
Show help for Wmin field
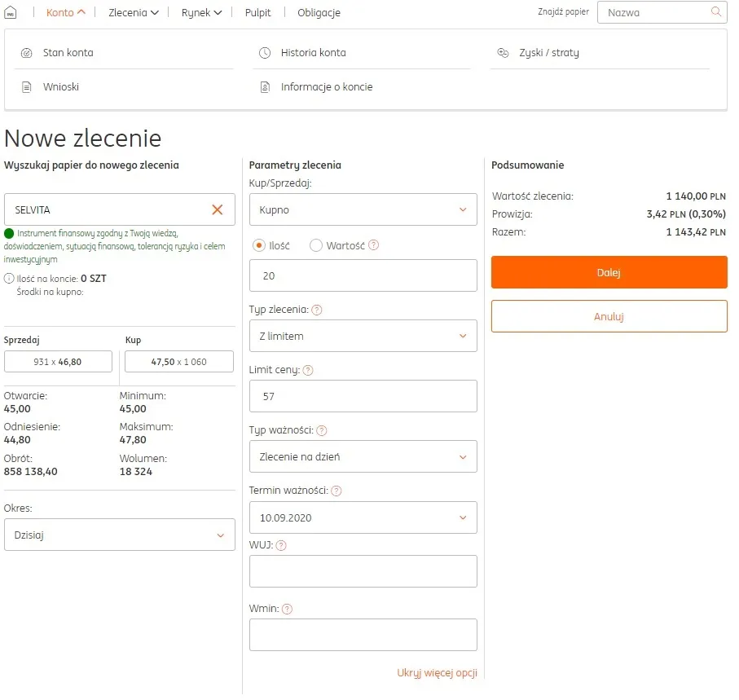(287, 609)
